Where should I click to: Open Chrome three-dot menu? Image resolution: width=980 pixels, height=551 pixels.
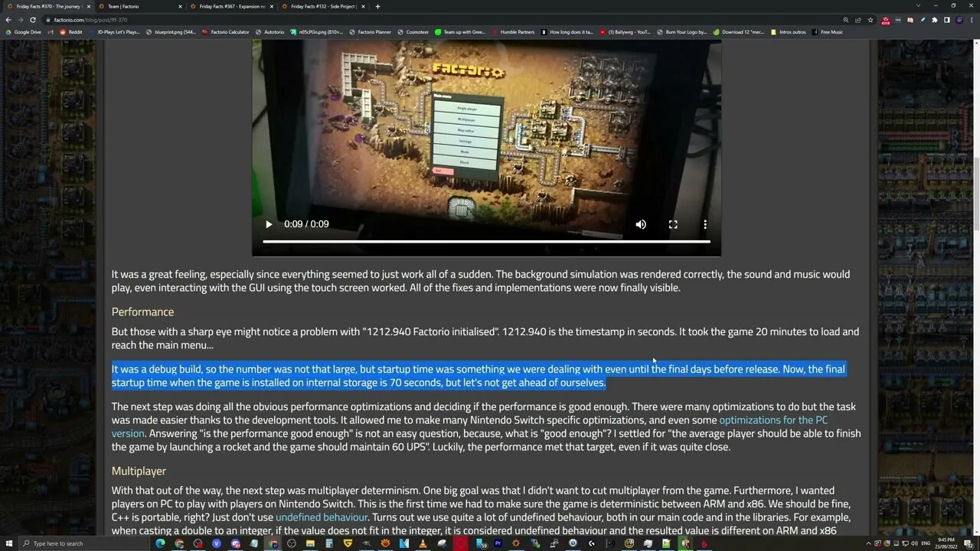point(972,19)
